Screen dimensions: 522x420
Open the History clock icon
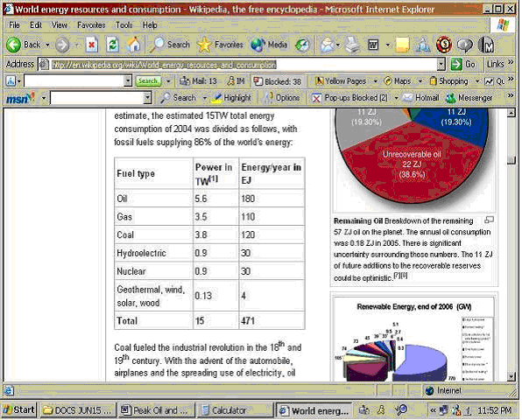[x=302, y=45]
